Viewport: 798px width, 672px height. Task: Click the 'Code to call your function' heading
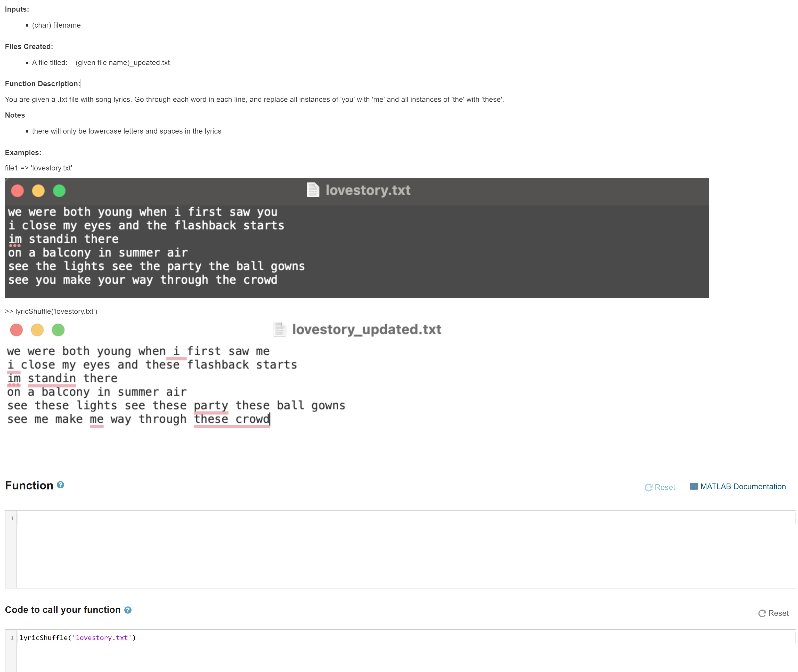pos(63,610)
